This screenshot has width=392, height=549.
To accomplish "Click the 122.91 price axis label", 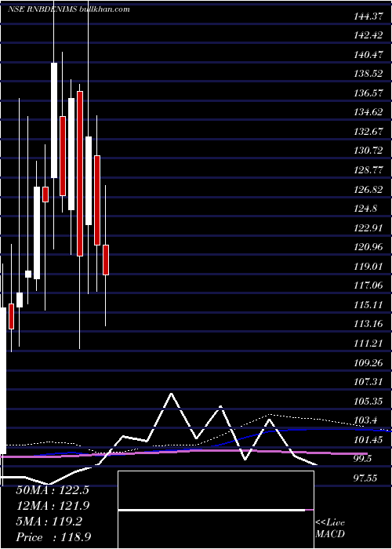I will click(369, 228).
